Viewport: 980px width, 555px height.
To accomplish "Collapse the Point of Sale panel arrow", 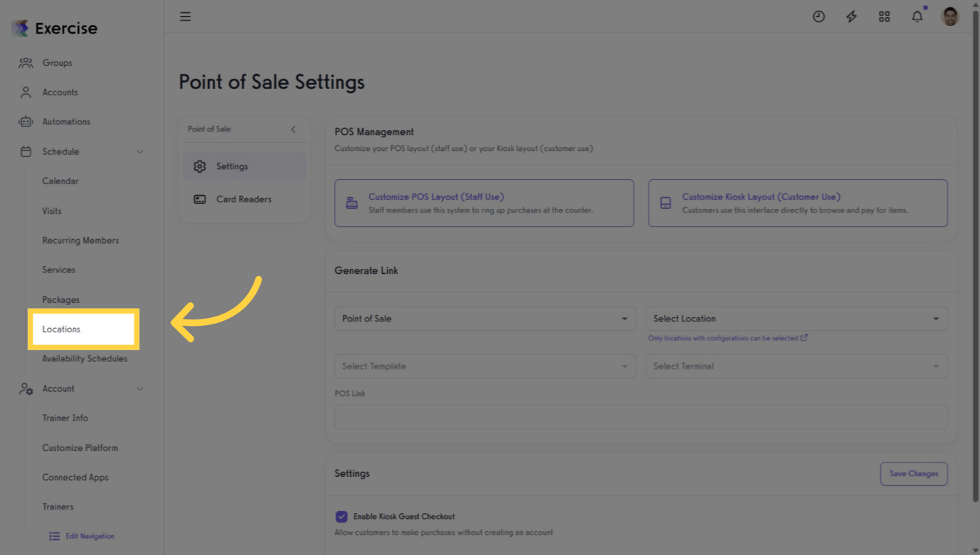I will point(293,129).
